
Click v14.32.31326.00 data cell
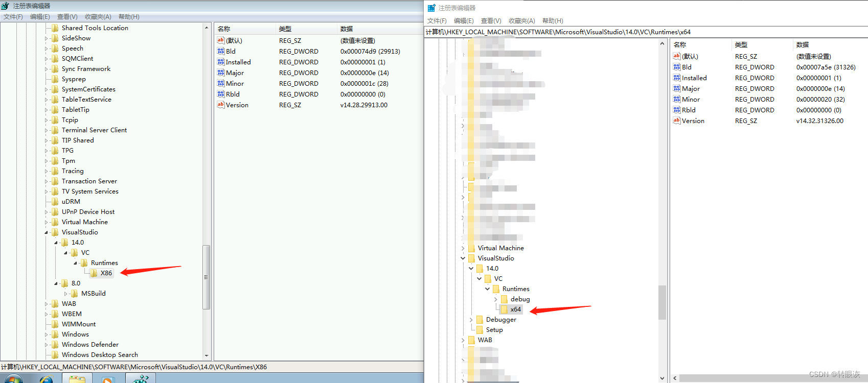[x=820, y=121]
